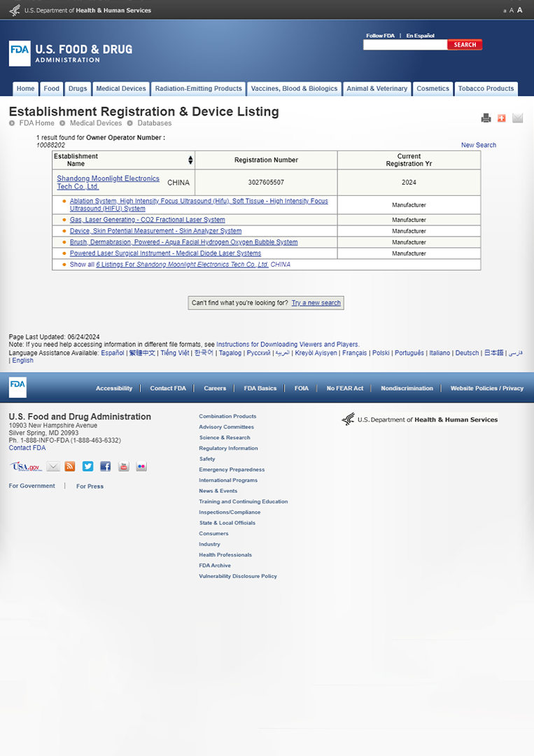Screen dimensions: 534x756
Task: Select the largest text size A
Action: coord(519,10)
